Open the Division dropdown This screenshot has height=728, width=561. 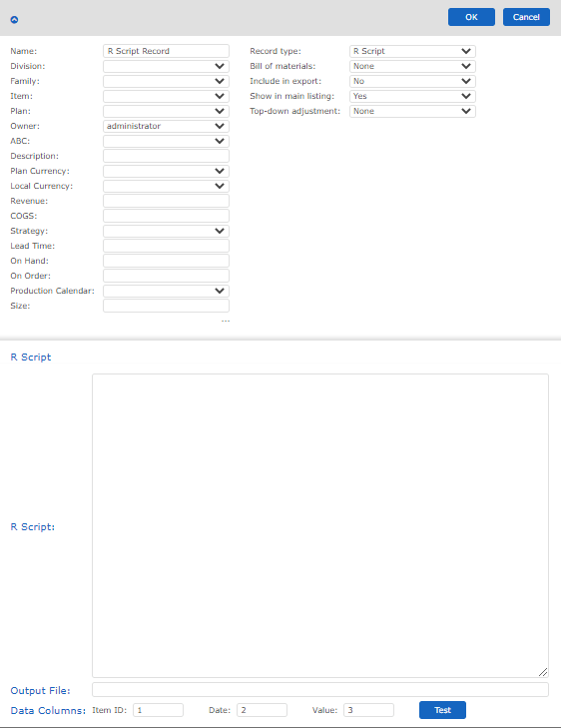(166, 66)
